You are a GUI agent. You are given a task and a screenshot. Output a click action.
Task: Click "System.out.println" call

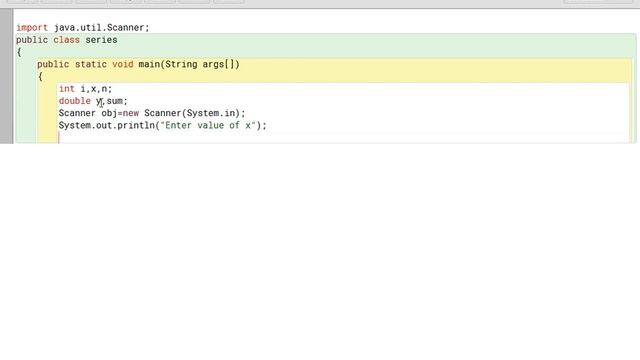(107, 126)
